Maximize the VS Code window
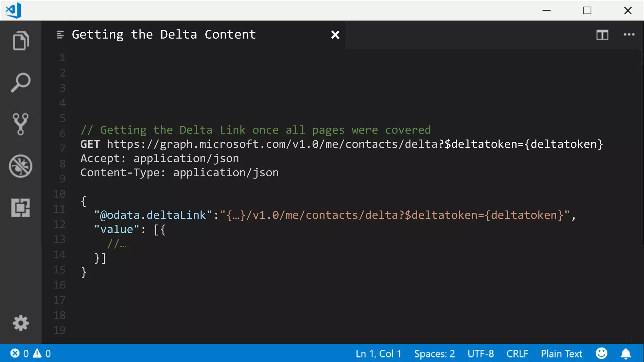Screen dimensions: 644x362 point(587,10)
